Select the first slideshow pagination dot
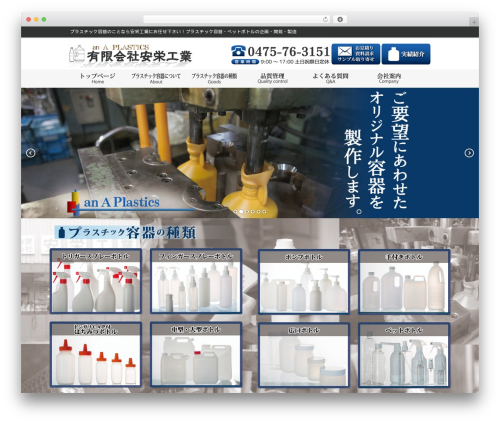Screen dimensions: 500x423 point(235,211)
